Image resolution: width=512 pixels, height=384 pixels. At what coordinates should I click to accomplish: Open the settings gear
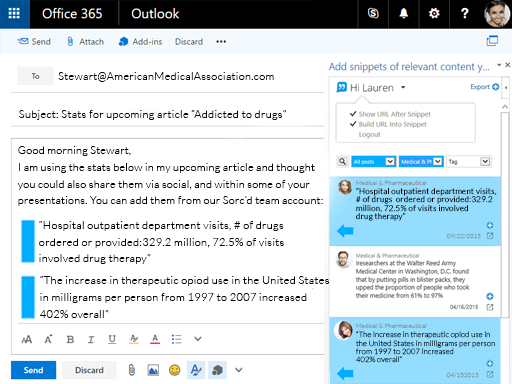click(x=434, y=14)
